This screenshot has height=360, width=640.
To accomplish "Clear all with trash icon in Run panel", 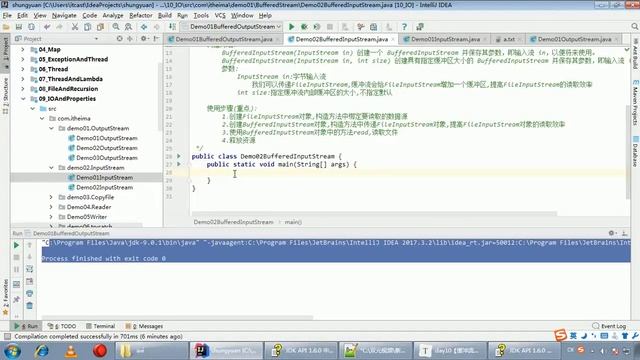I will click(29, 305).
